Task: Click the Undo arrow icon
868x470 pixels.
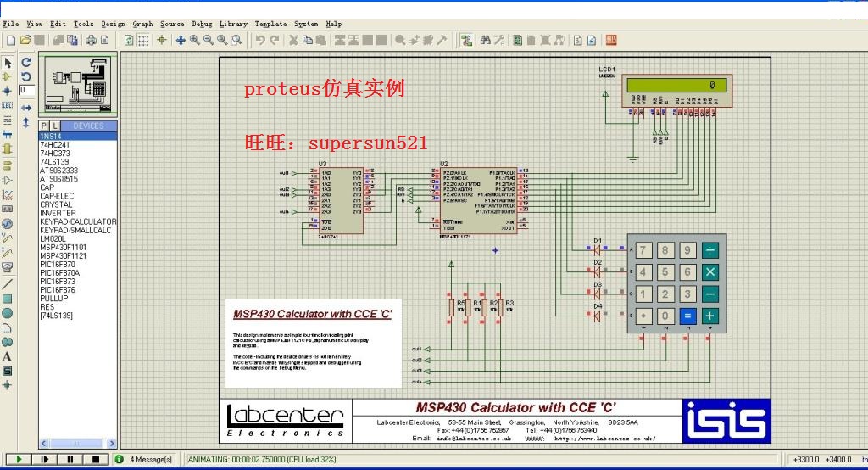Action: click(x=260, y=40)
